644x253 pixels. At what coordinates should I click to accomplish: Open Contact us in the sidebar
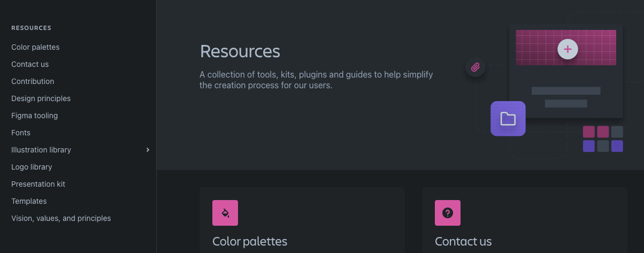click(x=30, y=64)
